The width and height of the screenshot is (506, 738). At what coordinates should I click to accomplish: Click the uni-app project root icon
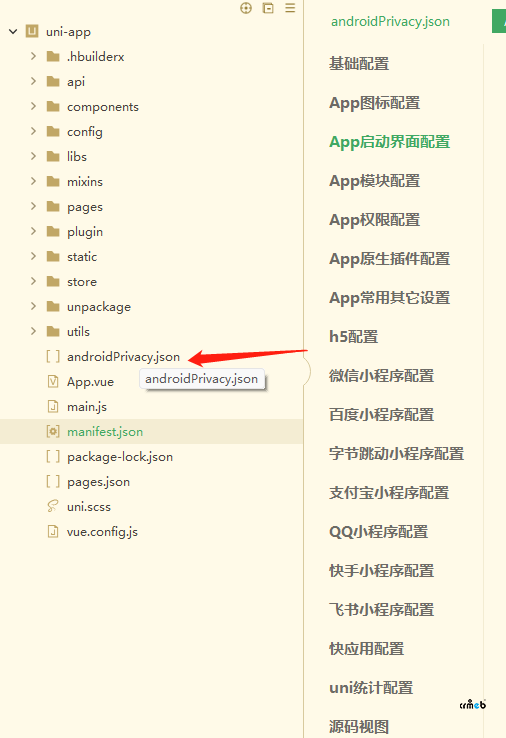click(32, 31)
